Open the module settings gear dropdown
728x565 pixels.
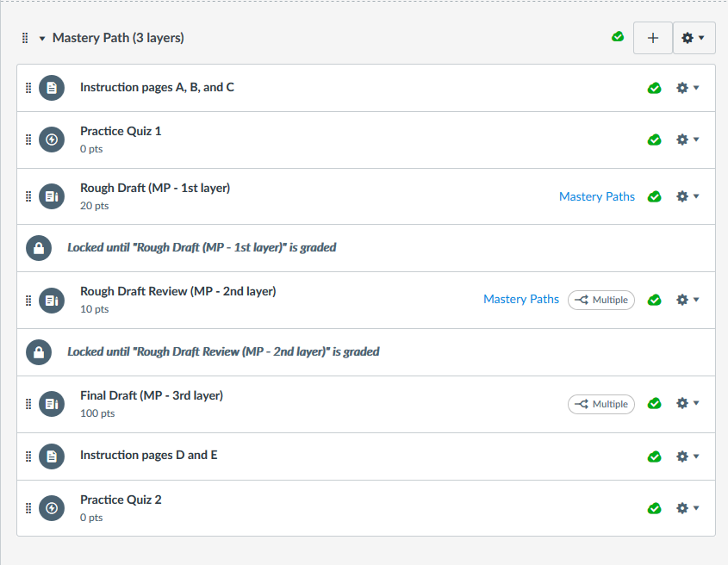pos(694,38)
